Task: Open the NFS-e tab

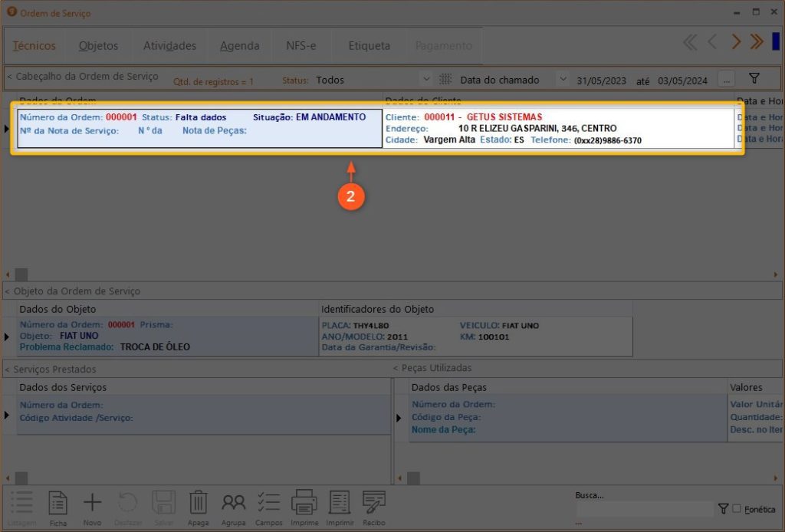Action: click(x=301, y=46)
